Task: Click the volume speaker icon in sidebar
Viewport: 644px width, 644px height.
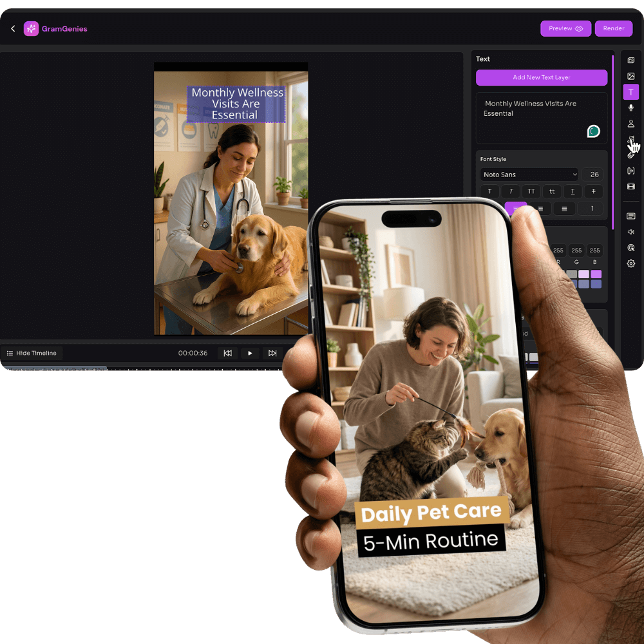Action: click(x=631, y=232)
